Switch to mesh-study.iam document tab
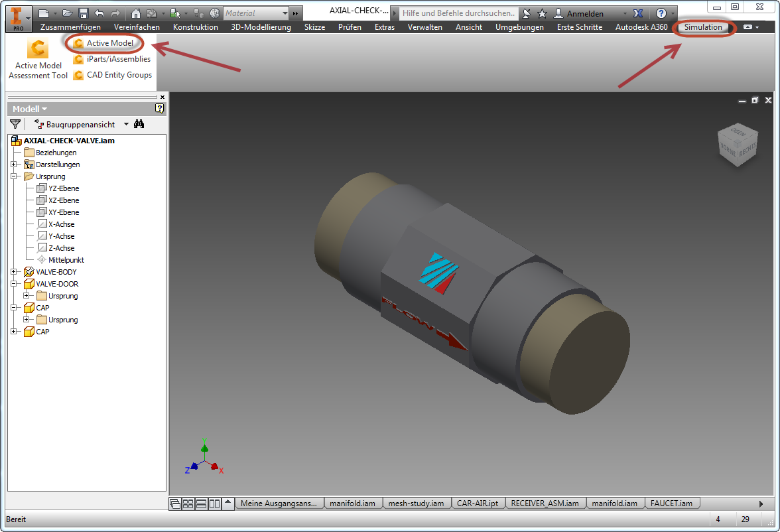This screenshot has height=532, width=780. click(x=416, y=503)
